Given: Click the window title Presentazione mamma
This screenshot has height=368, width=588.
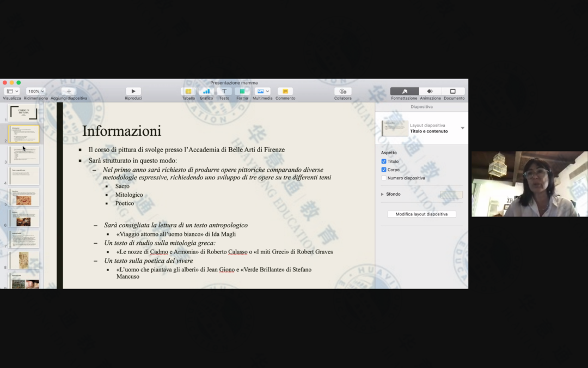Looking at the screenshot, I should tap(234, 83).
